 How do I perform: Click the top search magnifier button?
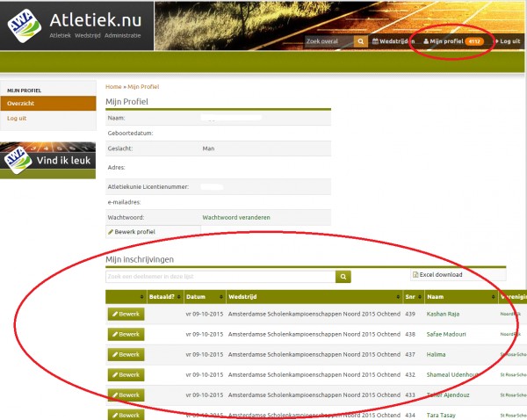[361, 41]
